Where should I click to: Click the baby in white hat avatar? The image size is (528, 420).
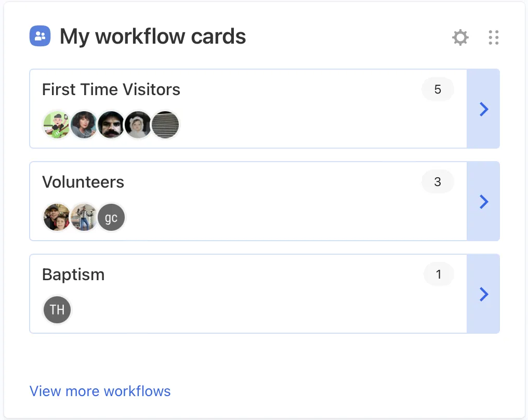coord(138,125)
